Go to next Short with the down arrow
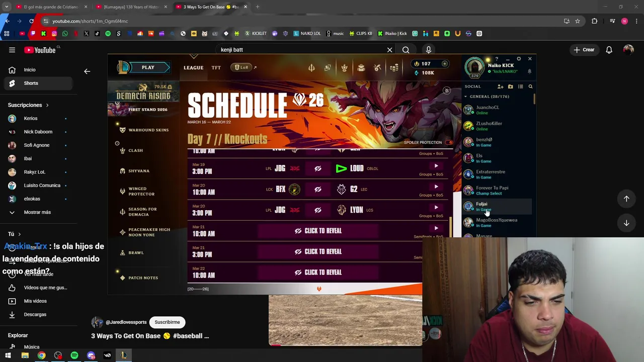644x362 pixels. 626,223
